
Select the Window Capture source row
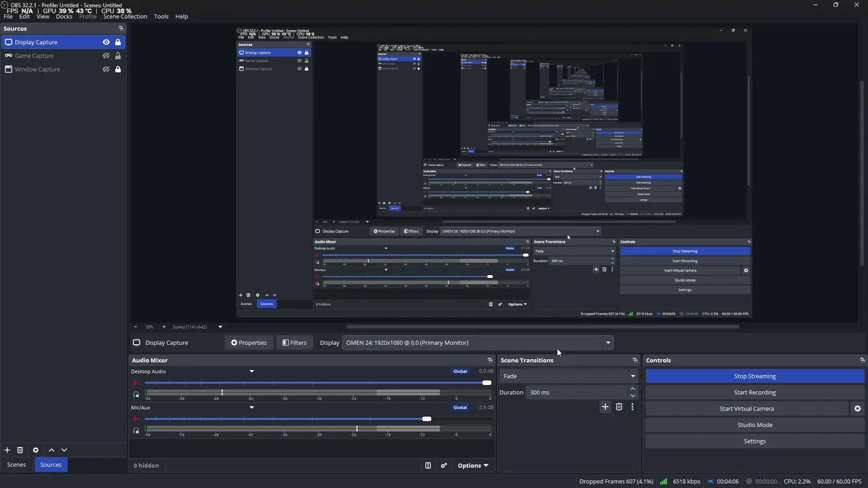pyautogui.click(x=63, y=69)
